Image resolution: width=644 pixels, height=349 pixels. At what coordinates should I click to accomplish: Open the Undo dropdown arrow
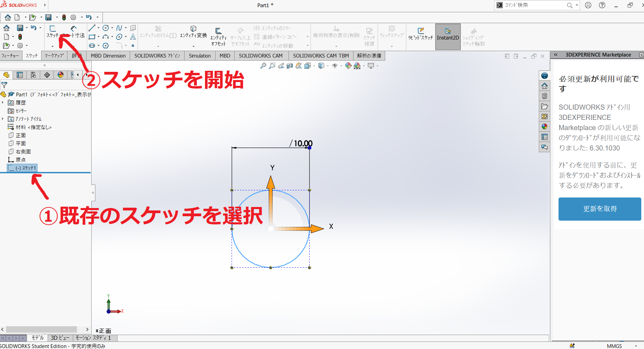97,17
